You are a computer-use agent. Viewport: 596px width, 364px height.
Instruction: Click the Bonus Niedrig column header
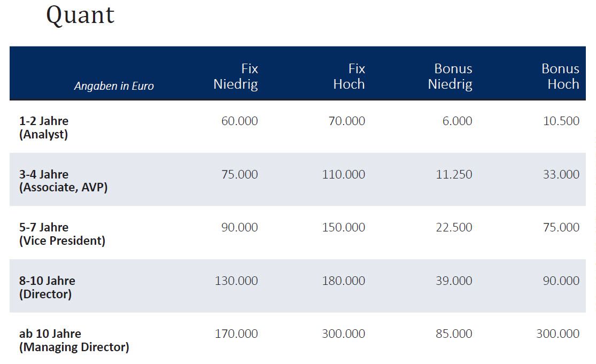pyautogui.click(x=450, y=76)
